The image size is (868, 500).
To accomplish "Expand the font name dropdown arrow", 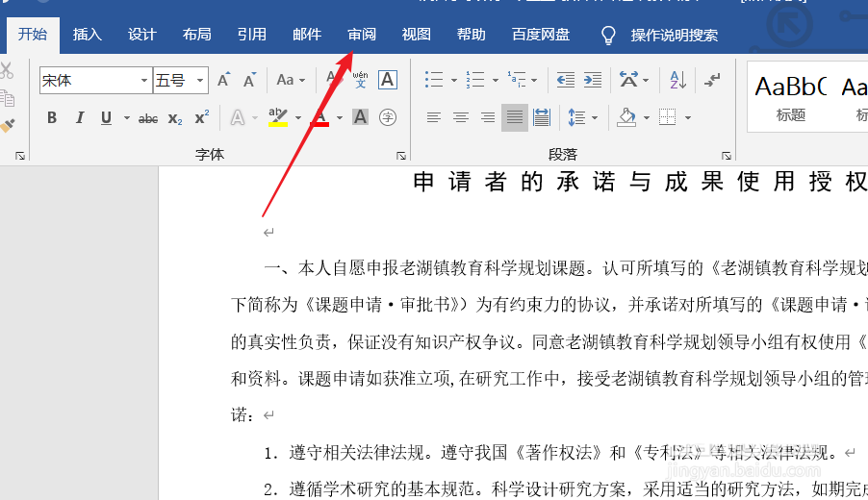I will 144,80.
